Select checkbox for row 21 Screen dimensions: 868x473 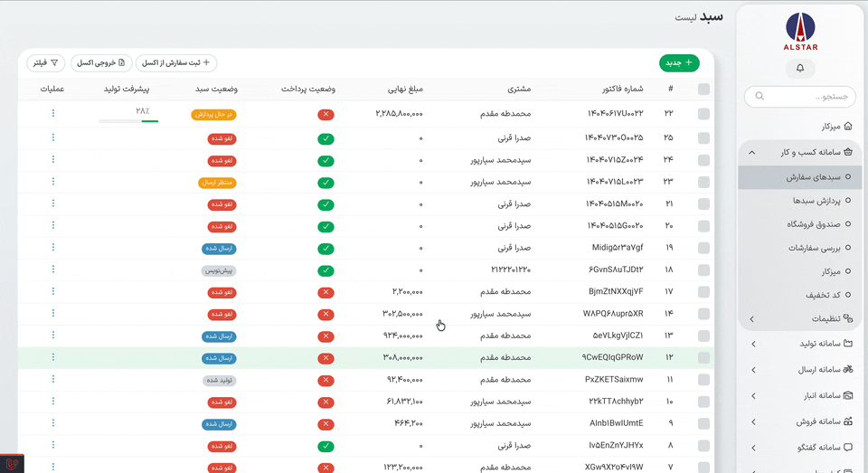point(703,203)
